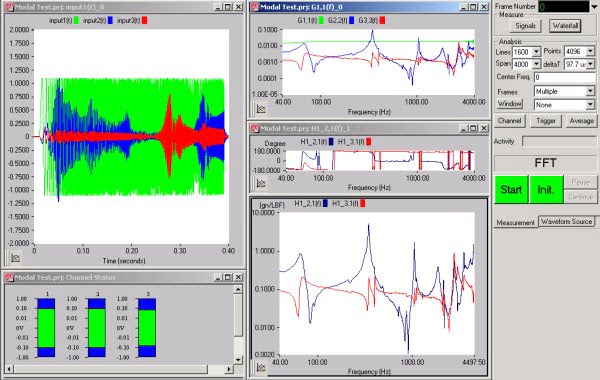This screenshot has height=380, width=600.
Task: Click the "Time (seconds)" axis label
Action: (x=124, y=261)
